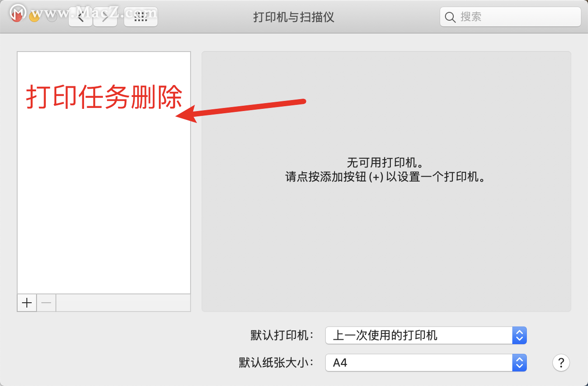Screen dimensions: 588x386
Task: Focus the 搜索 search field
Action: point(511,17)
